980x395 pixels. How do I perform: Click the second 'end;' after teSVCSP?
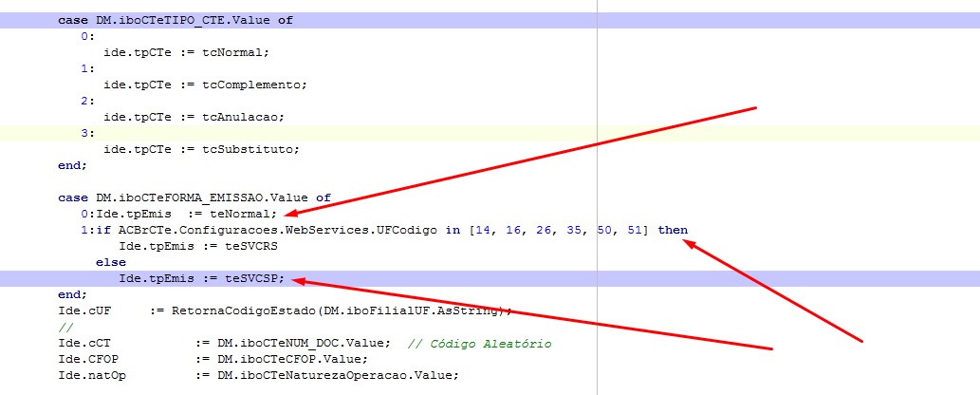point(73,294)
